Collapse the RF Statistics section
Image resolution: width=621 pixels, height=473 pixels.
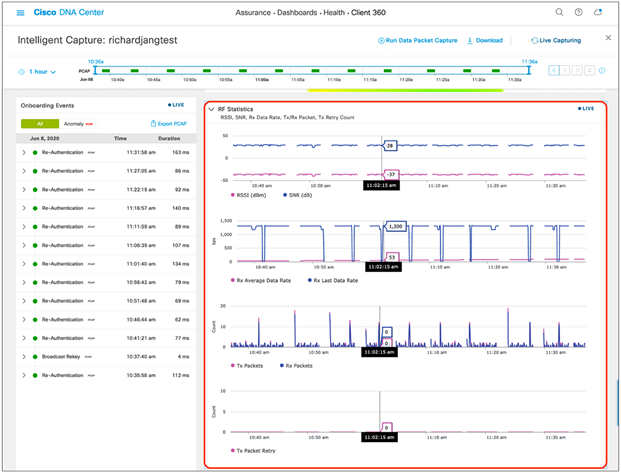tap(211, 109)
